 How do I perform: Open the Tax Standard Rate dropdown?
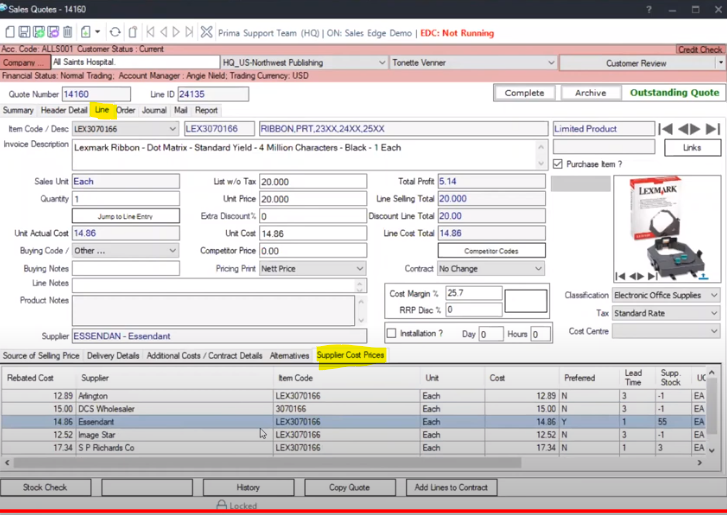point(714,313)
